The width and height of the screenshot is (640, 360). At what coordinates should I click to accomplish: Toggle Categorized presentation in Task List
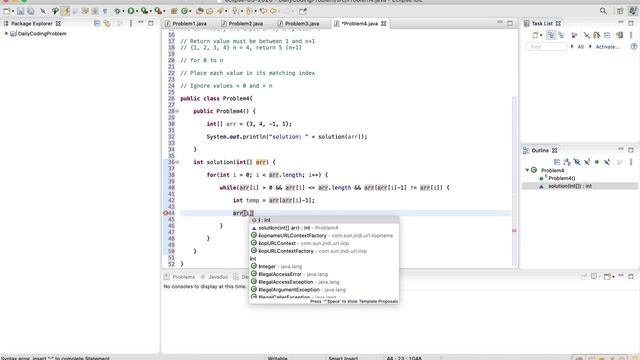(551, 35)
